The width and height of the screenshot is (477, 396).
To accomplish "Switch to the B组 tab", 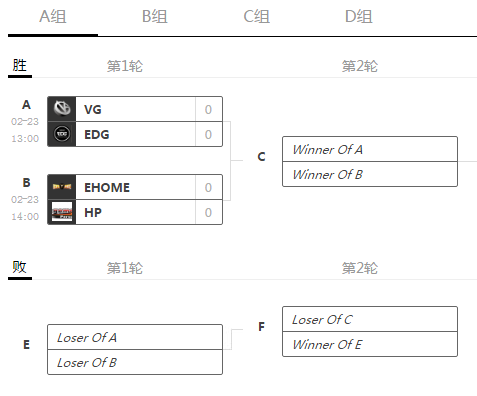I will coord(155,17).
